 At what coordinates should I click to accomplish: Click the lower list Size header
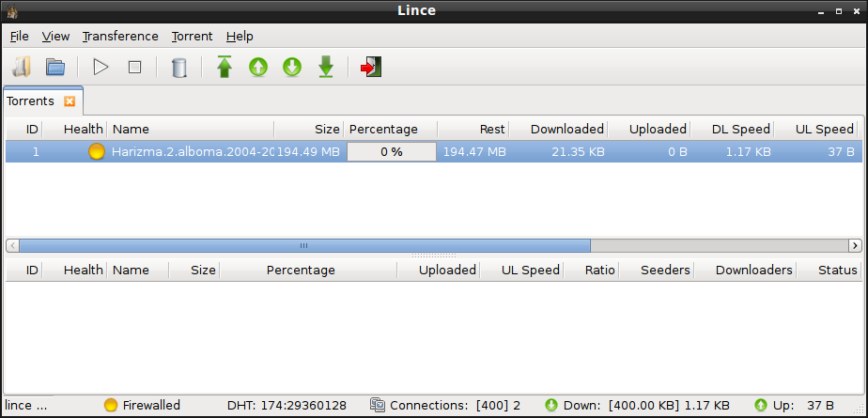point(194,271)
